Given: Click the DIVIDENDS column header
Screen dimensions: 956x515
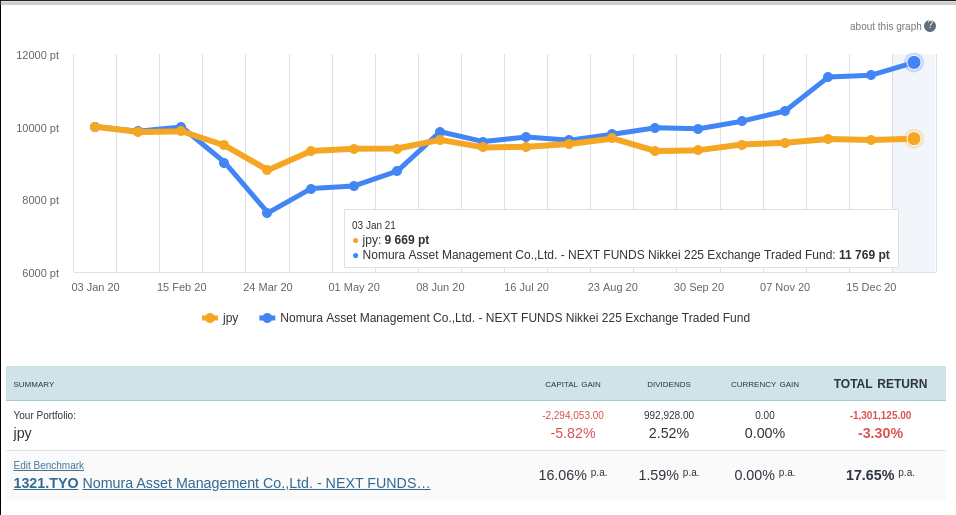Looking at the screenshot, I should pyautogui.click(x=669, y=385).
